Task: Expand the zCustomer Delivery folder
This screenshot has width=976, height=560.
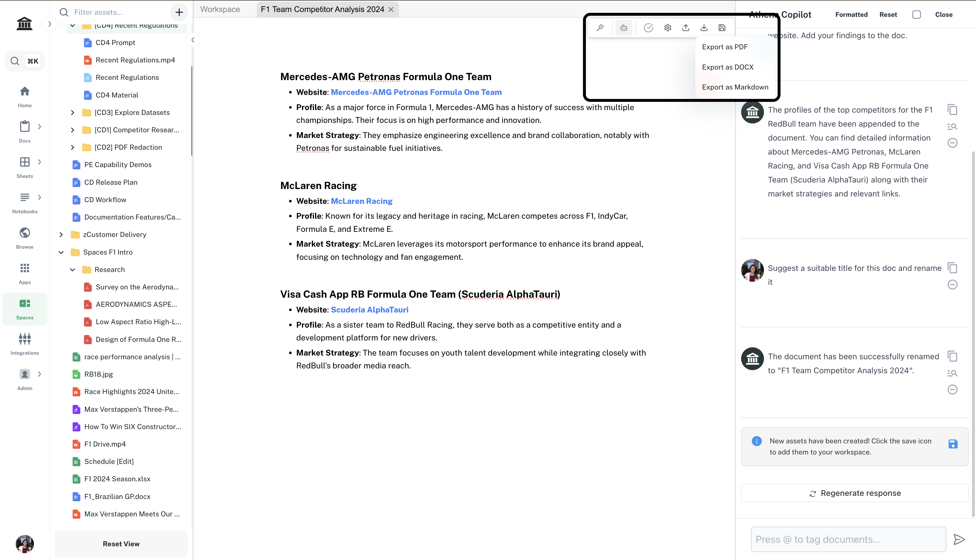Action: point(61,235)
